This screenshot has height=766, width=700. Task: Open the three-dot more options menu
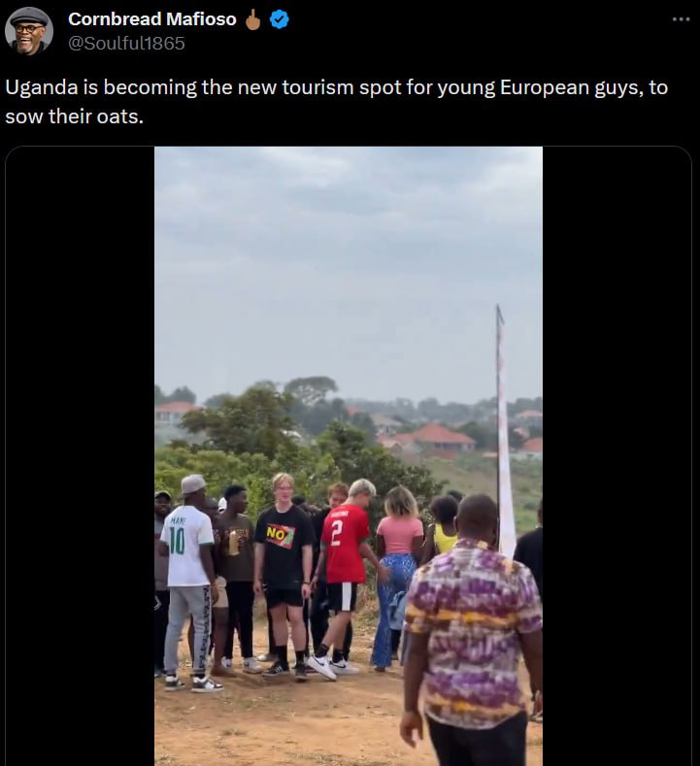(681, 19)
